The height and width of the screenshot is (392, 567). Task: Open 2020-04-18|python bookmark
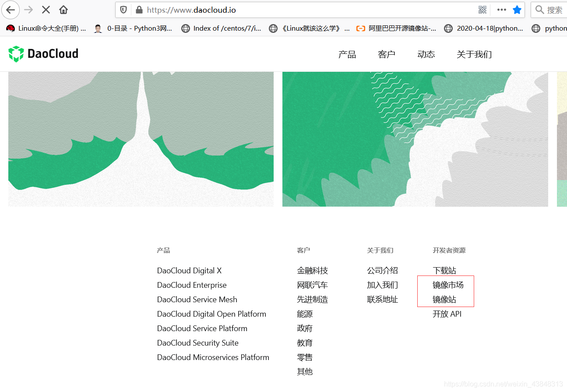[x=484, y=28]
